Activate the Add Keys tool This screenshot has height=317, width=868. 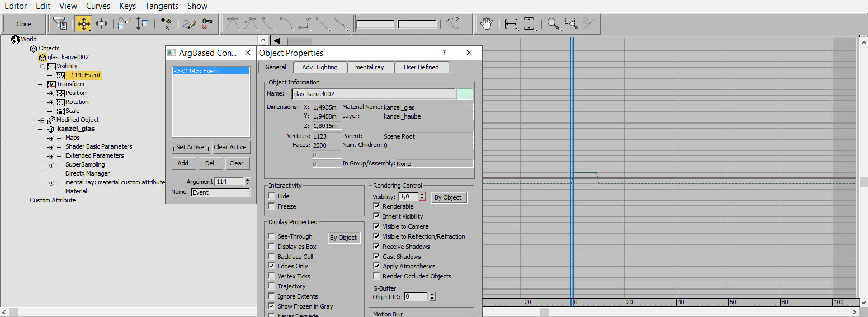tap(166, 24)
